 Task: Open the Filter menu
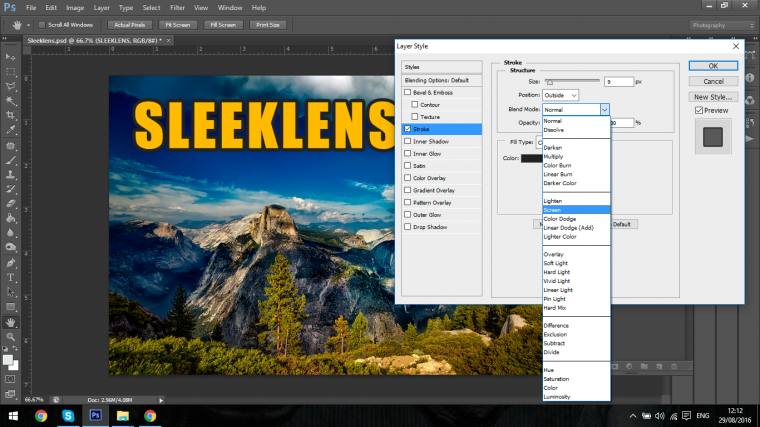[177, 8]
